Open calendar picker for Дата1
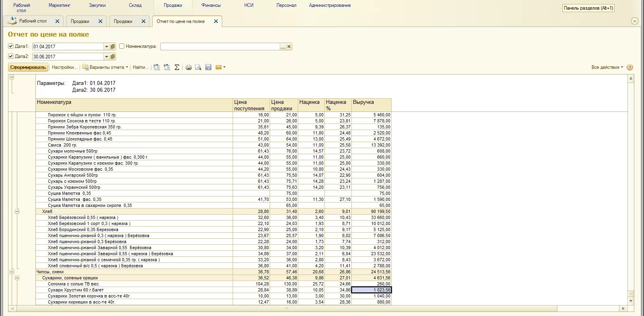This screenshot has width=644, height=316. (x=113, y=47)
